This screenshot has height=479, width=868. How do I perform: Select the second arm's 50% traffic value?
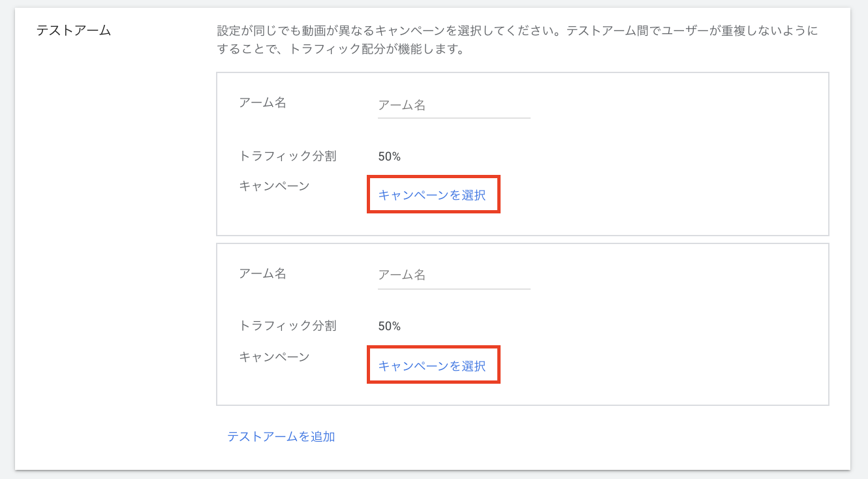(389, 326)
